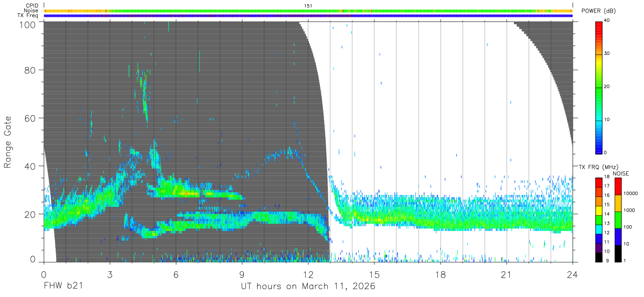Image resolution: width=644 pixels, height=297 pixels.
Task: Pick the green 100–1000 noise swatch
Action: click(617, 220)
